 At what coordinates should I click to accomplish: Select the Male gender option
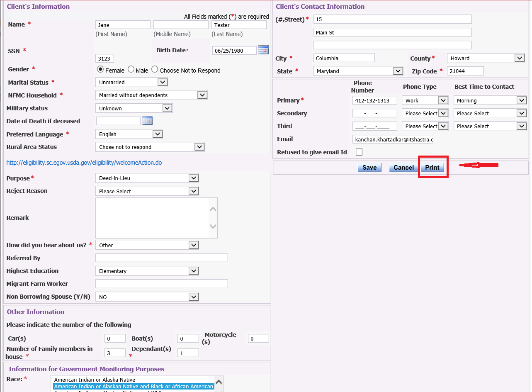[131, 70]
